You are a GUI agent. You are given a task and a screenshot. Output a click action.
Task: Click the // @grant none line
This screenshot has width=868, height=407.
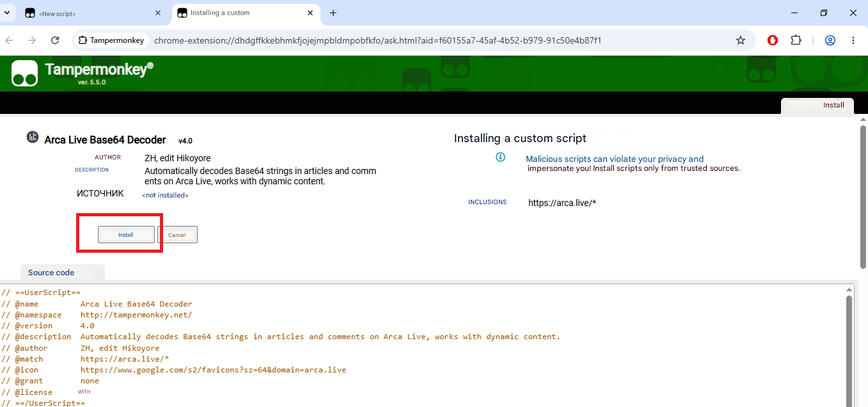tap(51, 381)
